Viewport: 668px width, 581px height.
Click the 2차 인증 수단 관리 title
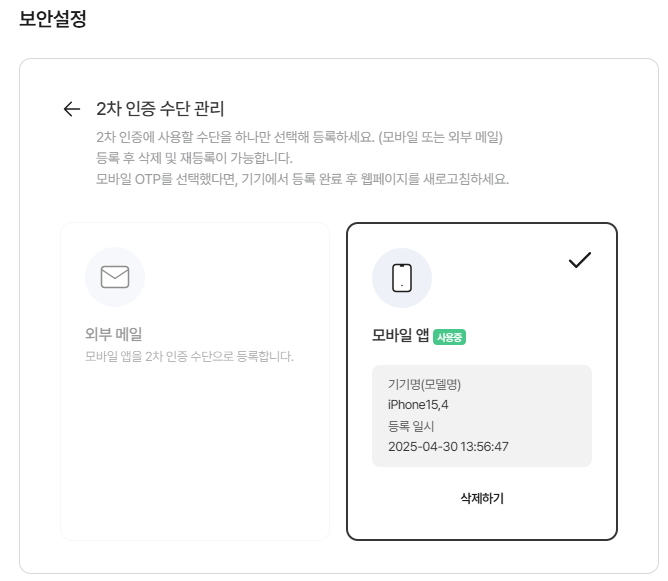(160, 109)
